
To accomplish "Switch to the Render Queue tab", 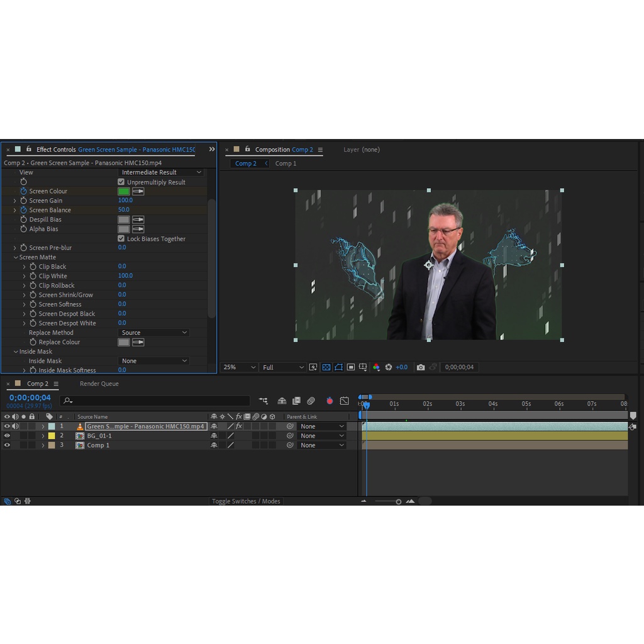I will coord(99,384).
